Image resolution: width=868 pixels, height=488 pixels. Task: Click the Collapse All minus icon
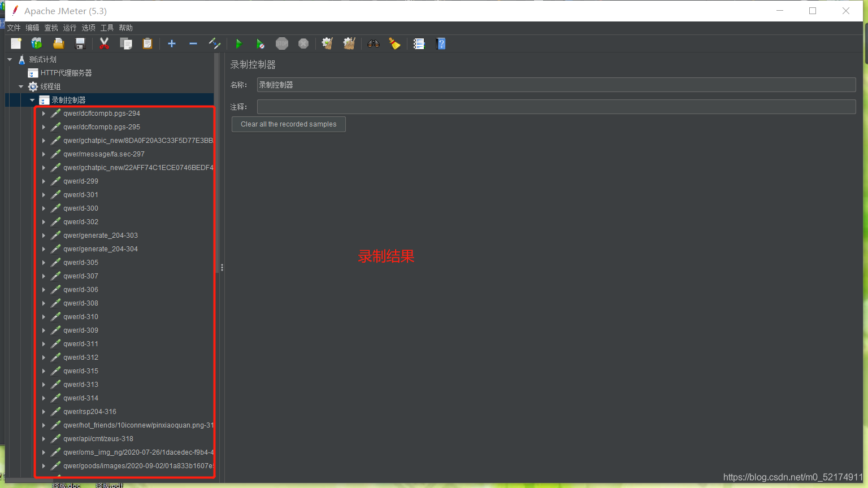click(x=193, y=43)
